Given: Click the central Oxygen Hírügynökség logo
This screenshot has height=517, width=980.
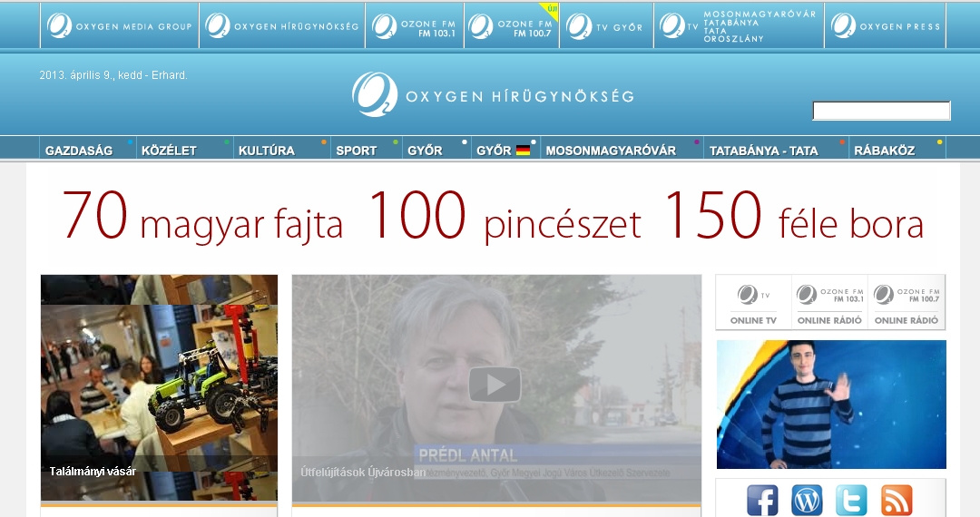Looking at the screenshot, I should [493, 95].
